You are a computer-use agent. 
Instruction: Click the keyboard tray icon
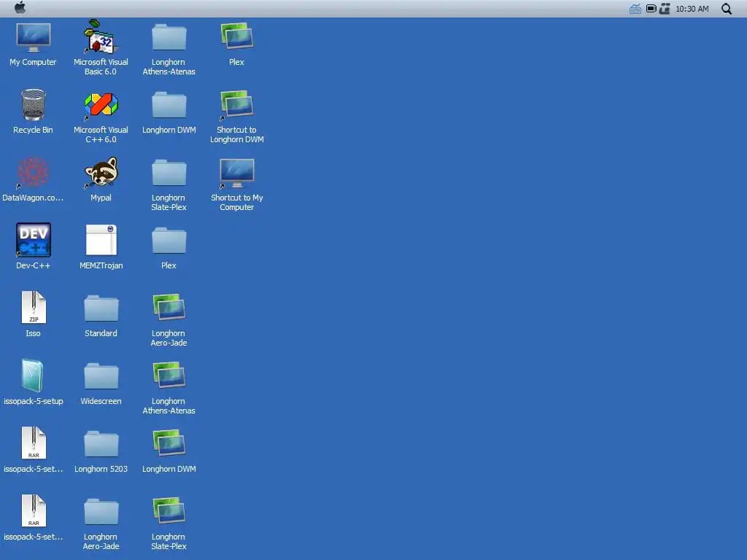point(635,9)
